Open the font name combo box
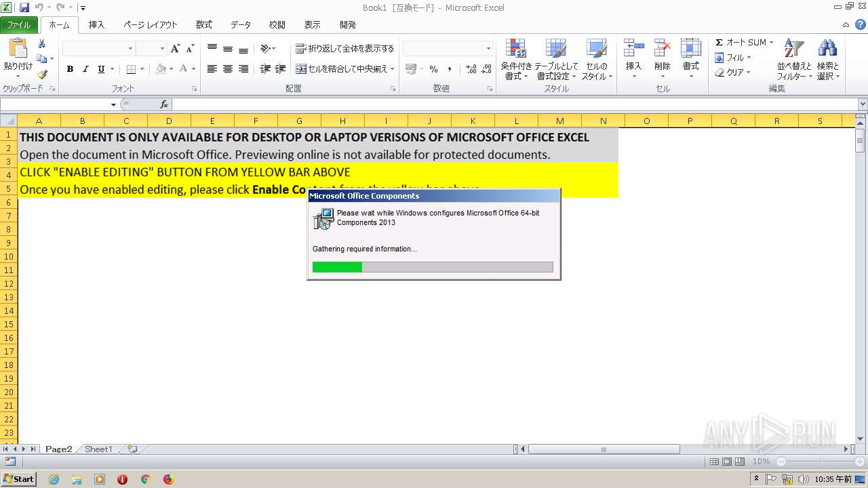868x488 pixels. click(99, 49)
